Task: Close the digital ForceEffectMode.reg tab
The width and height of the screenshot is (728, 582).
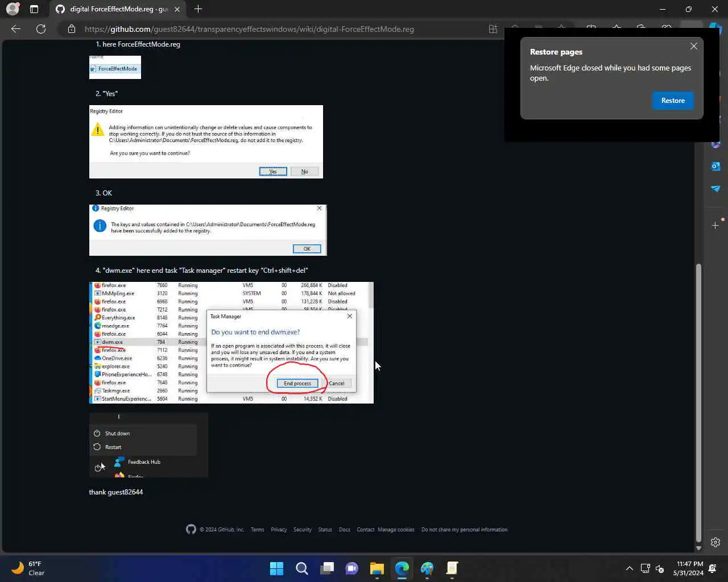Action: (177, 9)
